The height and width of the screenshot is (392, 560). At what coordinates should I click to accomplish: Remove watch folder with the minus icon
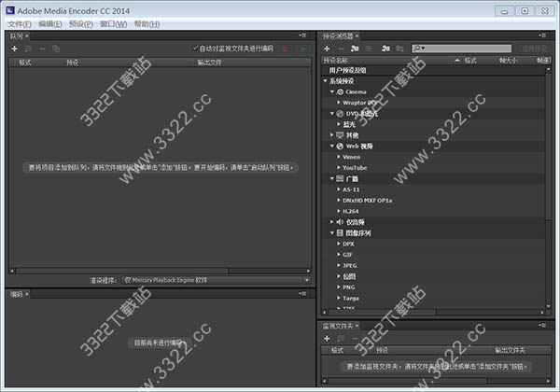(355, 339)
